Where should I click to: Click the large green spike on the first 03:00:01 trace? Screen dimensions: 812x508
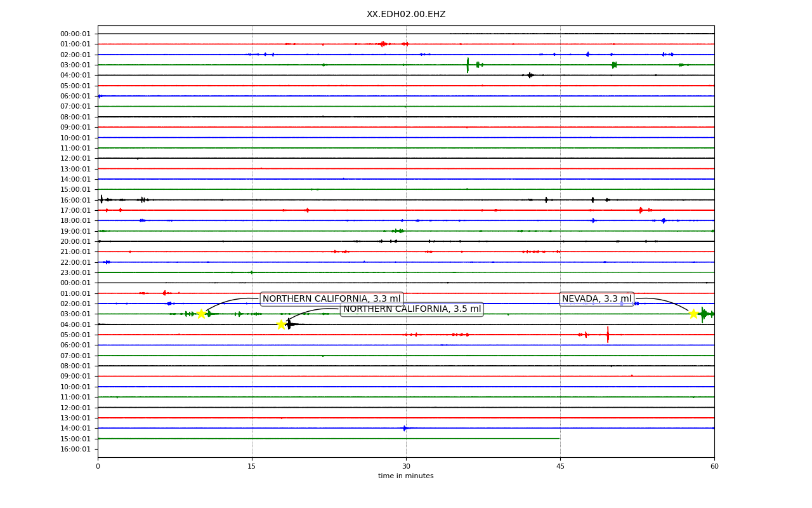(468, 65)
